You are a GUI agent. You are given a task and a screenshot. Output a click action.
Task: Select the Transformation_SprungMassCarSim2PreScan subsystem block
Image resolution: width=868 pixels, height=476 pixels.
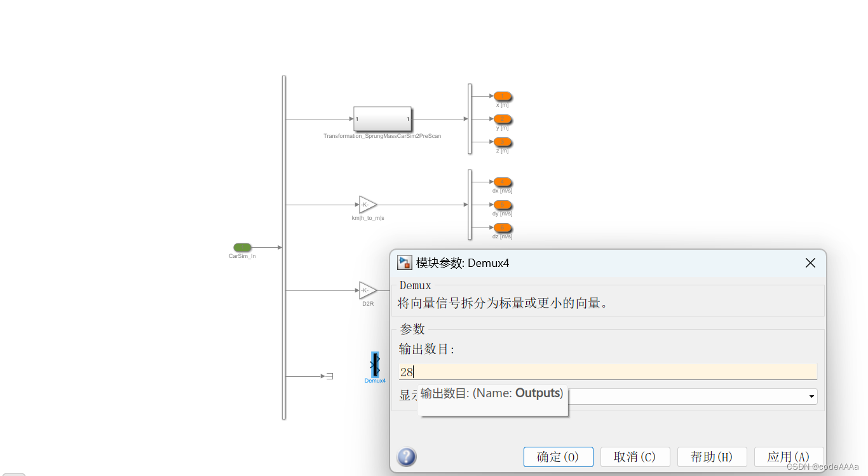(383, 119)
